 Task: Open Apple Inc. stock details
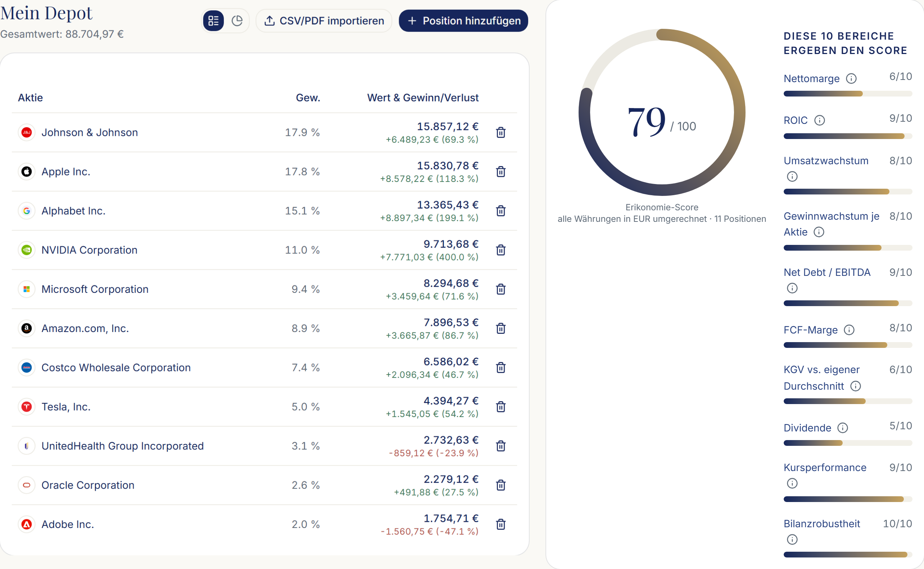point(66,172)
